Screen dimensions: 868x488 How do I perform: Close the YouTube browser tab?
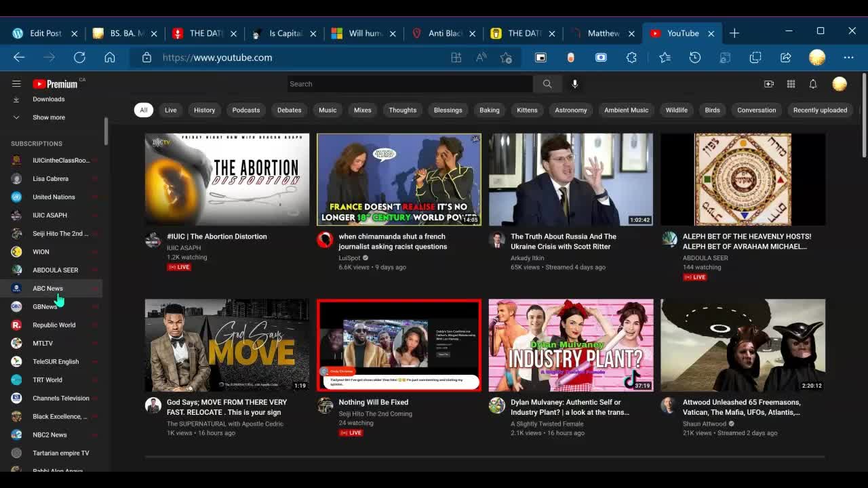pos(711,33)
